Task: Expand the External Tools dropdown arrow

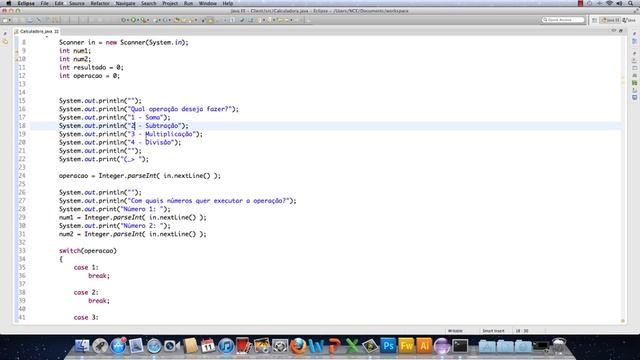Action: coord(148,20)
